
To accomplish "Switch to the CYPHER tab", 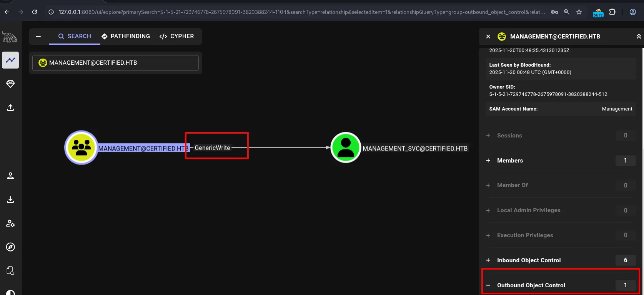I will [176, 36].
